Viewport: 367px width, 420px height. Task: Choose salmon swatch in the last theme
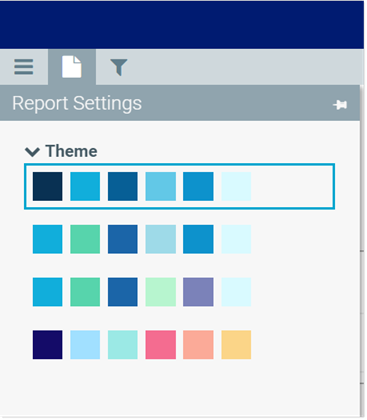[x=198, y=345]
